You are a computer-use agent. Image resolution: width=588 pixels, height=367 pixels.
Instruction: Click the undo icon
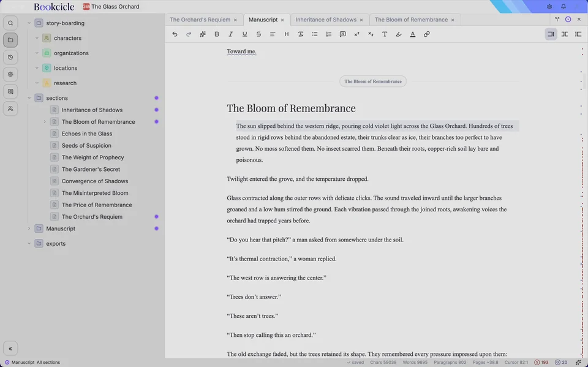pyautogui.click(x=175, y=34)
